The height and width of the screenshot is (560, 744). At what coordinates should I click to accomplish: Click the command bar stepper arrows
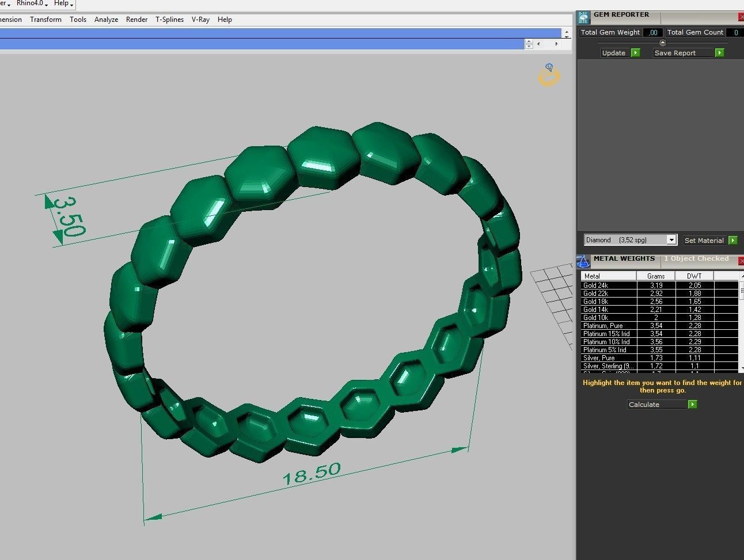click(x=529, y=44)
